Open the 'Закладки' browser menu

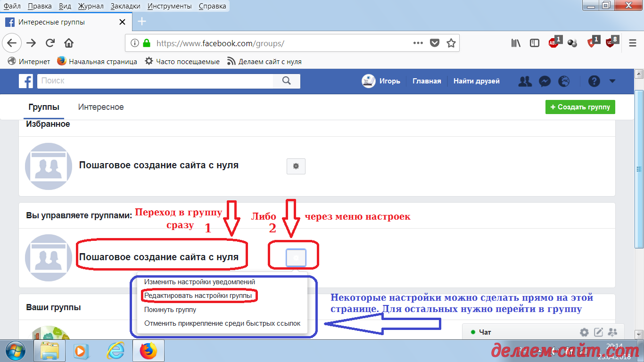[125, 6]
